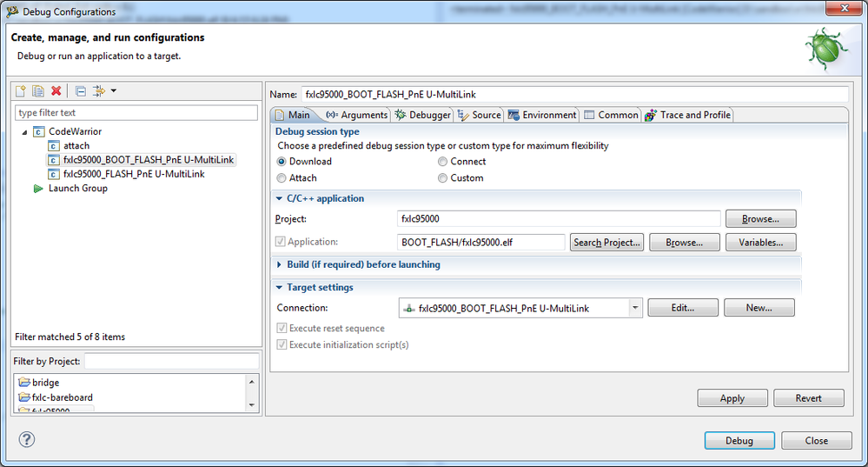This screenshot has height=467, width=868.
Task: Click the Filter by Project field
Action: [172, 361]
